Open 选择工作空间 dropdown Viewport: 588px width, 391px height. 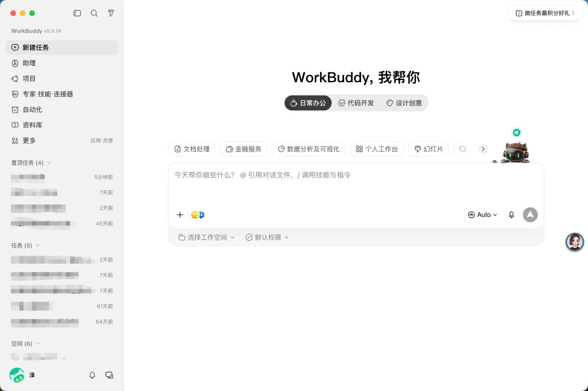coord(206,237)
